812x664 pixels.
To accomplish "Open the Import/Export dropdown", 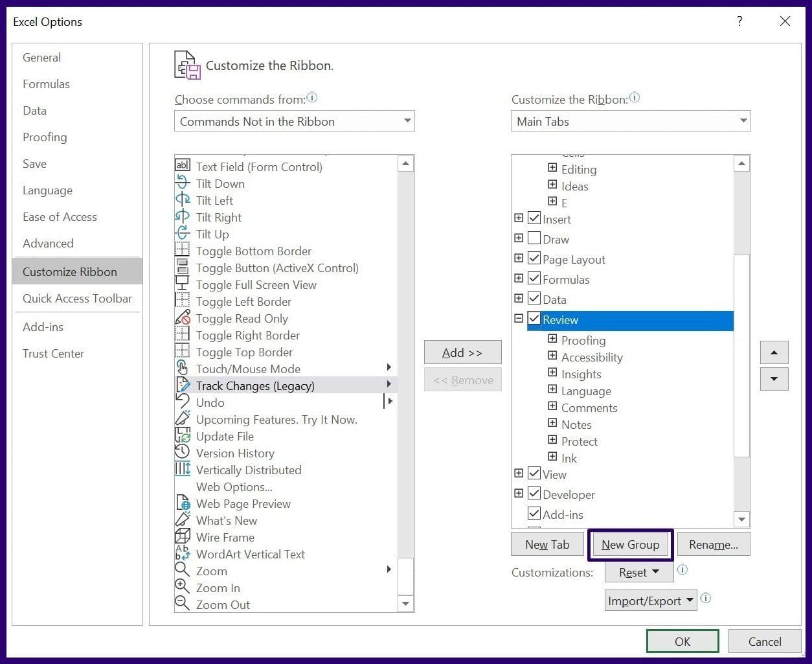I will (x=651, y=601).
